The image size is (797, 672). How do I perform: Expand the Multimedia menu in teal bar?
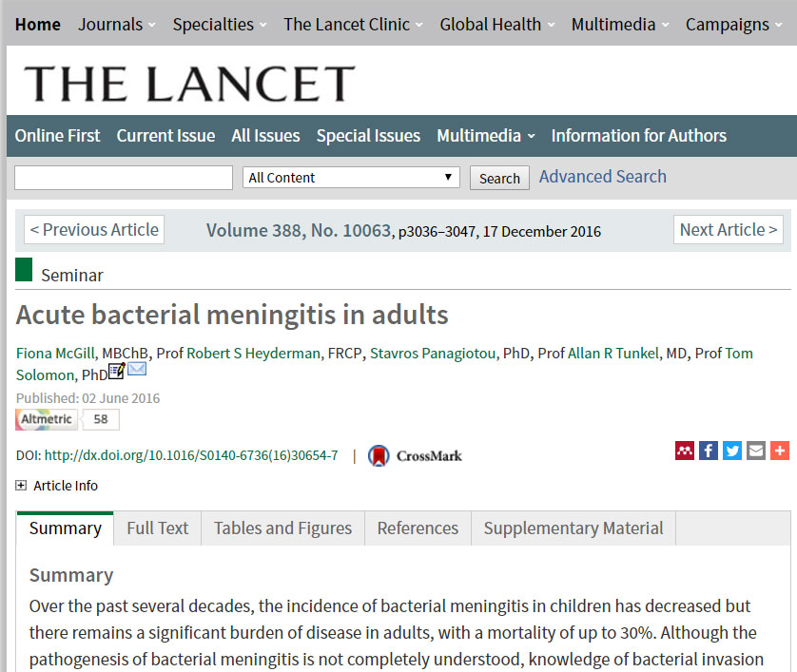(x=485, y=136)
